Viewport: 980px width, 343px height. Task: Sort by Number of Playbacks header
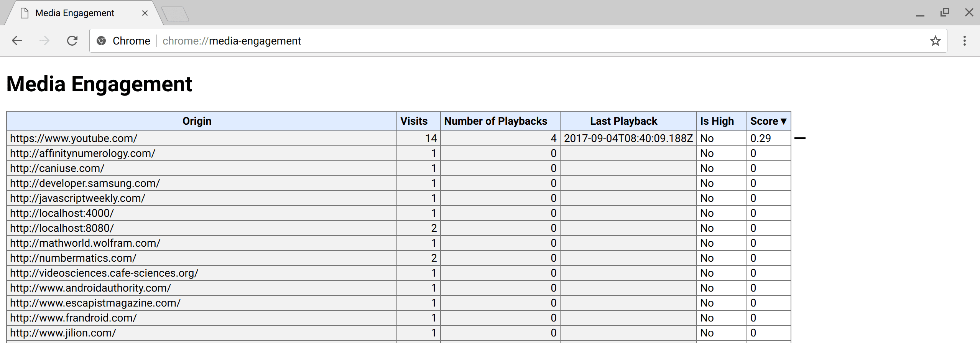coord(495,121)
